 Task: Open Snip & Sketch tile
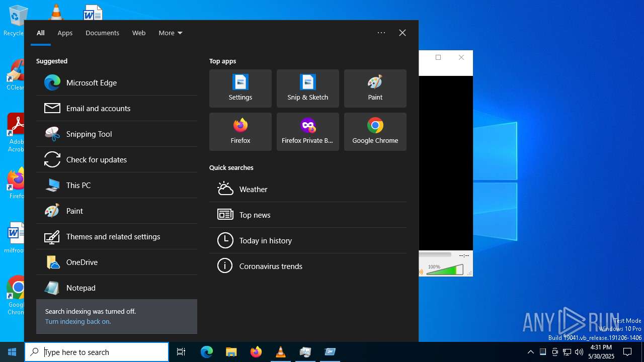[x=308, y=88]
